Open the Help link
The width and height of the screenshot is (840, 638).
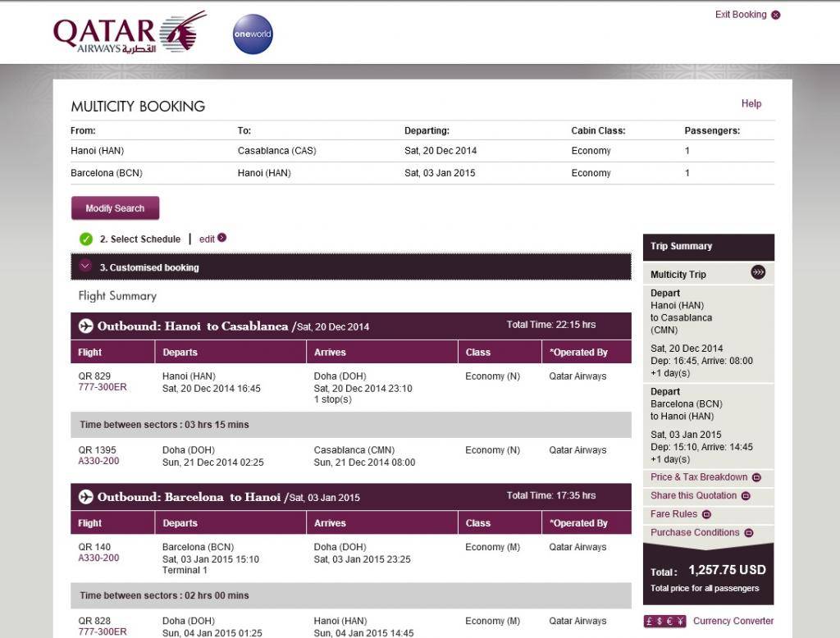(751, 103)
